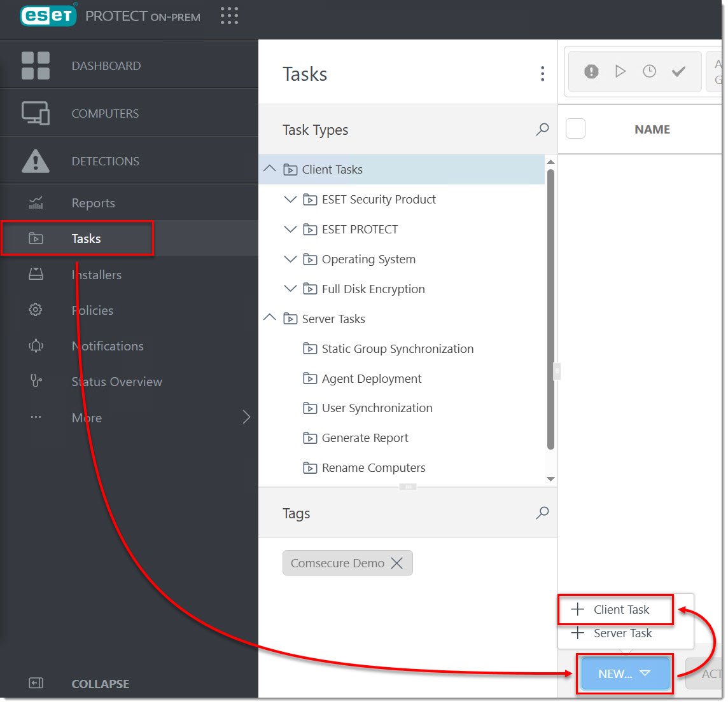Click scrollbar down arrow in Task Types
The image size is (728, 704).
(x=550, y=479)
